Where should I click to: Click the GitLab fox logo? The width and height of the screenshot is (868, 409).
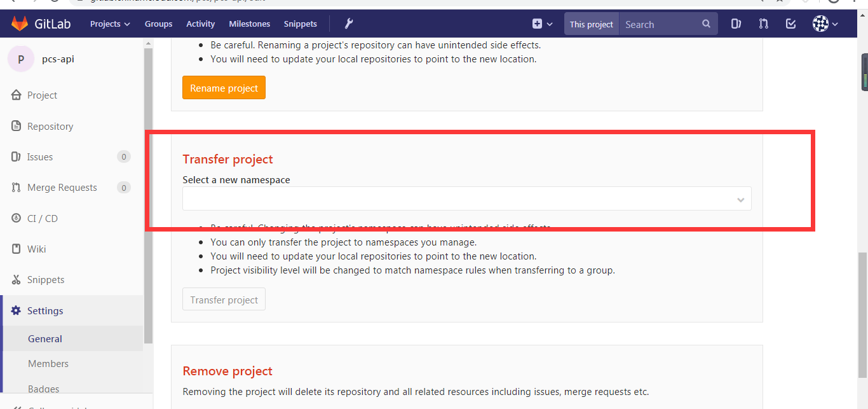coord(20,24)
